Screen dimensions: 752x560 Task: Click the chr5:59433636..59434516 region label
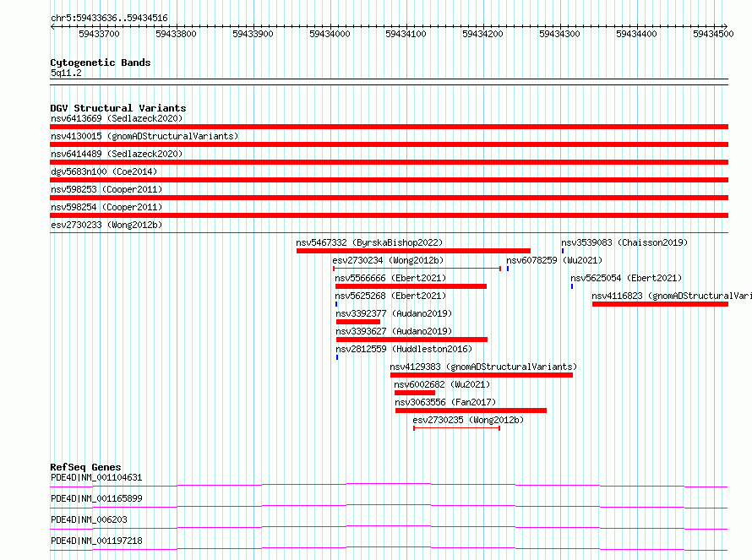click(109, 18)
